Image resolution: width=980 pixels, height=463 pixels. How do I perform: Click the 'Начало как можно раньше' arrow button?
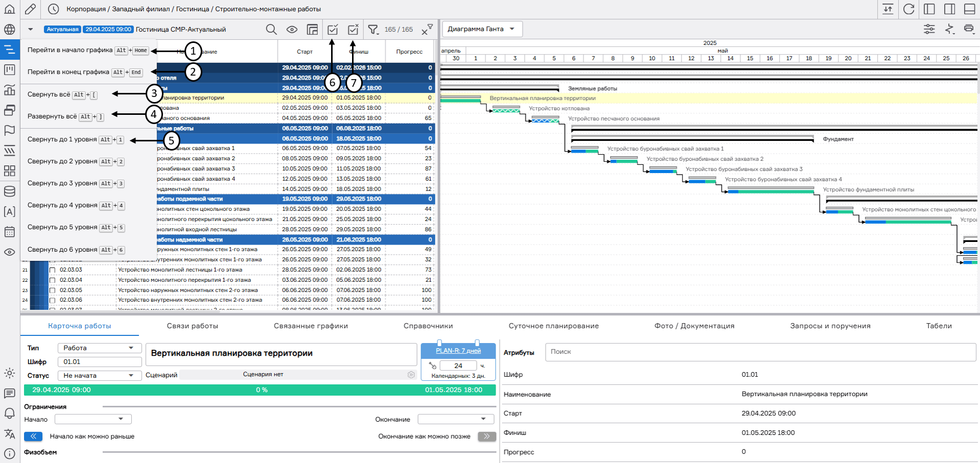tap(33, 436)
